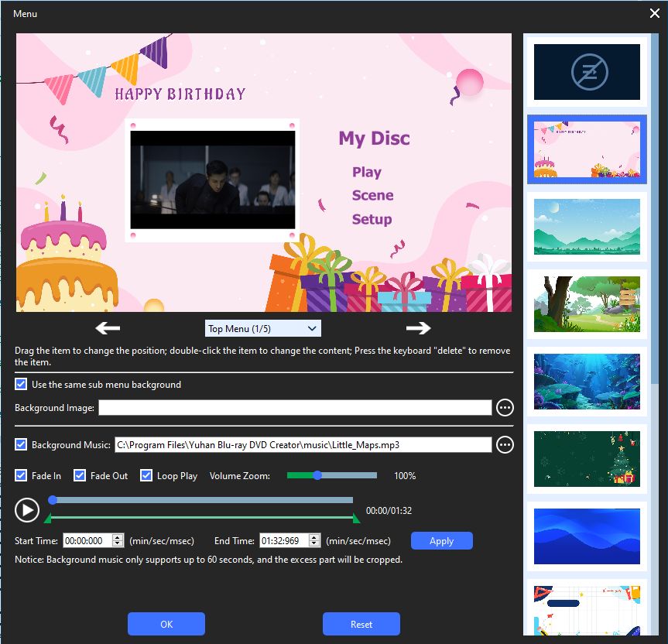Uncheck the Fade In option
668x644 pixels.
tap(22, 476)
